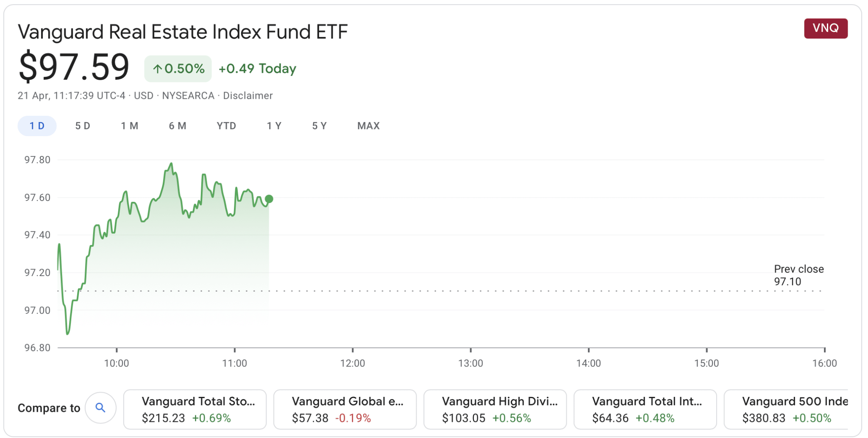The image size is (868, 438).
Task: Switch to the 1M time range
Action: [130, 126]
